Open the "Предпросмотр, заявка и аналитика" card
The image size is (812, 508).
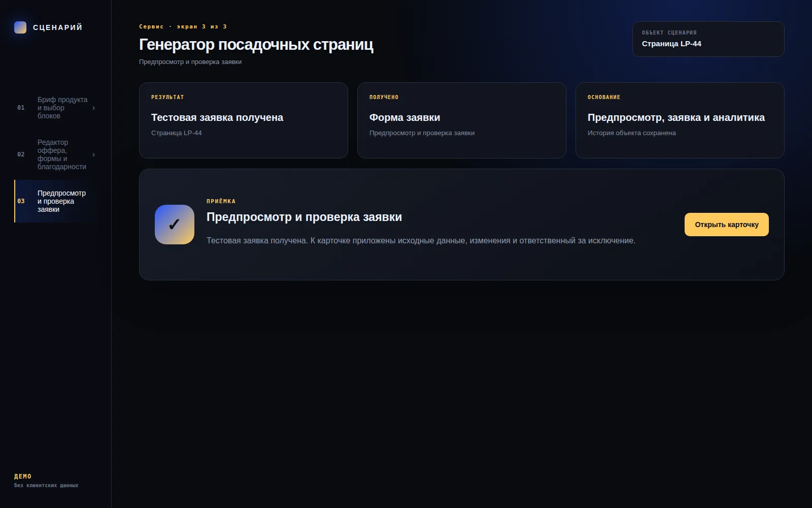680,120
